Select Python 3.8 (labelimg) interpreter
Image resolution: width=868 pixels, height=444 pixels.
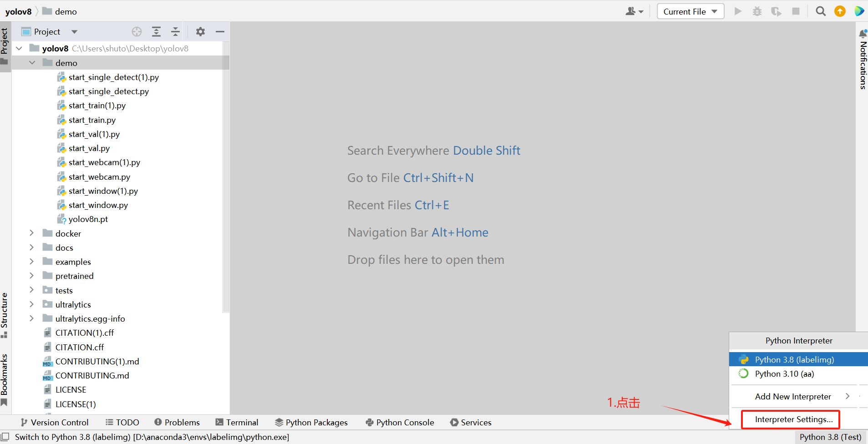click(798, 359)
